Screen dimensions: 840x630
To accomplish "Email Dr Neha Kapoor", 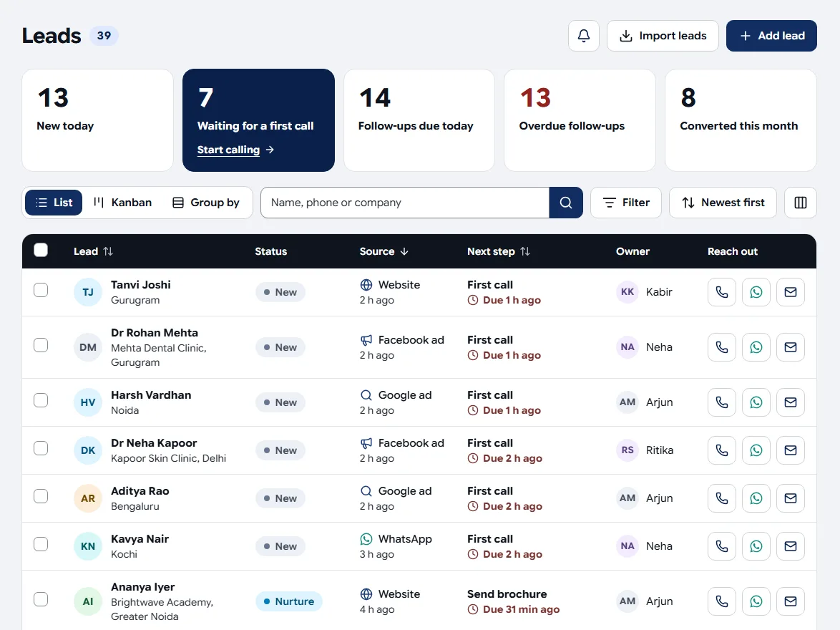I will (790, 450).
